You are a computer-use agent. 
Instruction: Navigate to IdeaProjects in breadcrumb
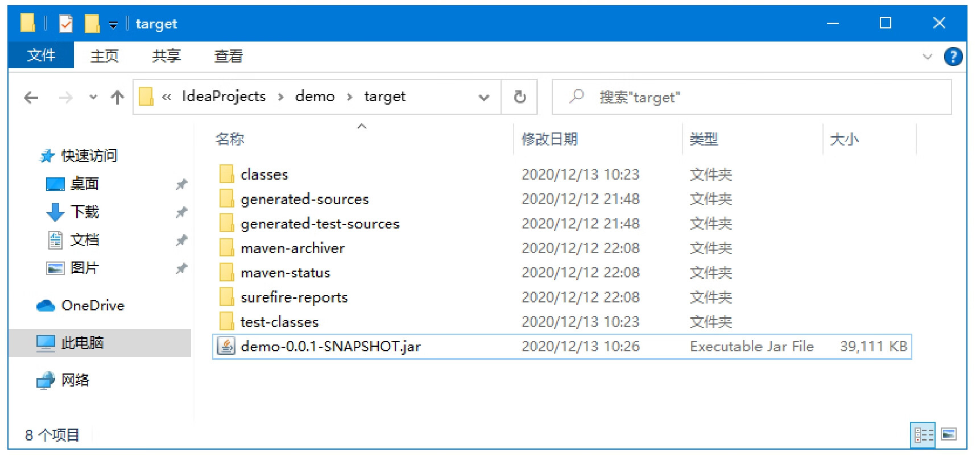(224, 97)
